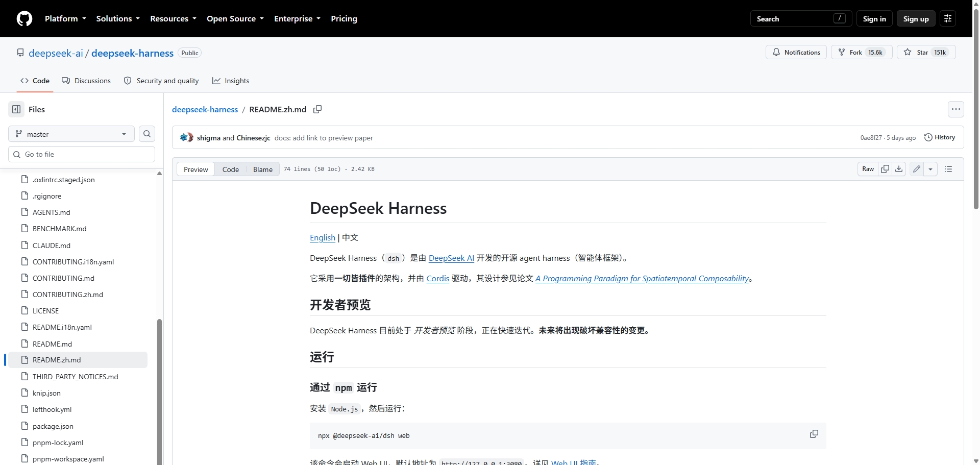Viewport: 980px width, 465px height.
Task: Switch file view to Blame
Action: [263, 169]
